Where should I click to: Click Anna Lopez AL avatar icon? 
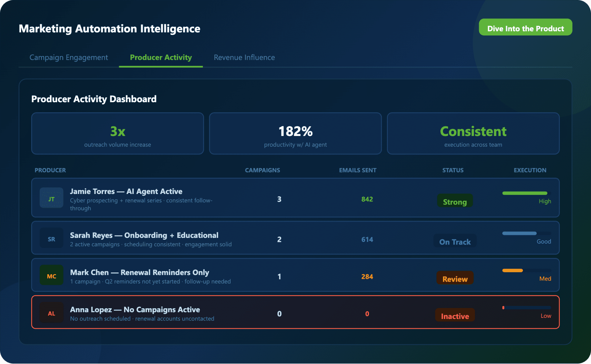(x=51, y=313)
